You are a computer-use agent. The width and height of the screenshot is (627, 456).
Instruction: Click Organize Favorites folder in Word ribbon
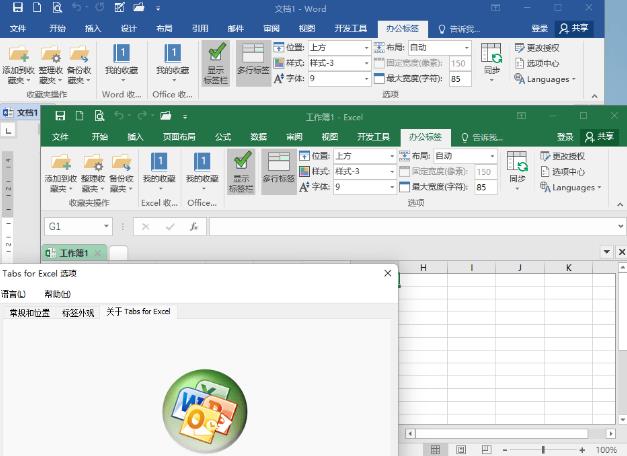click(51, 65)
